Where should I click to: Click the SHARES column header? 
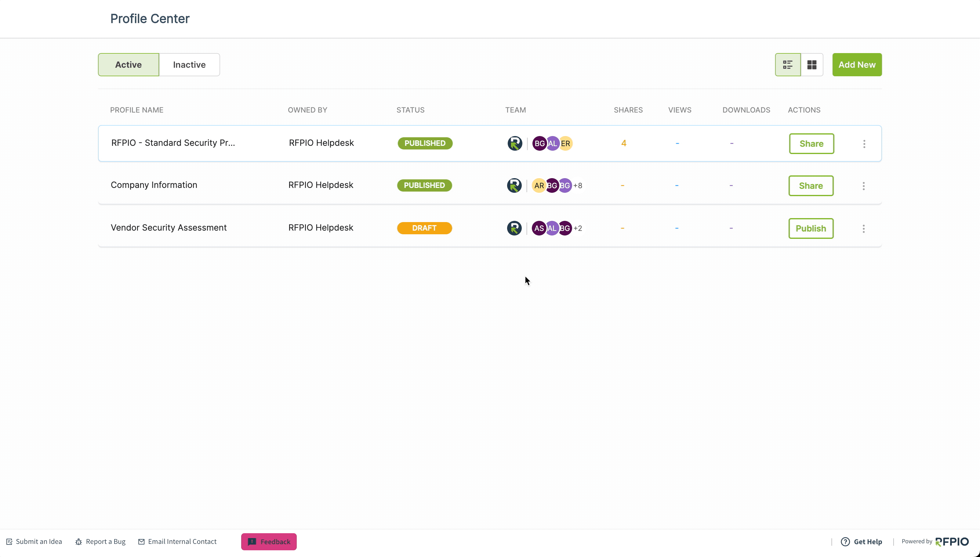click(628, 110)
